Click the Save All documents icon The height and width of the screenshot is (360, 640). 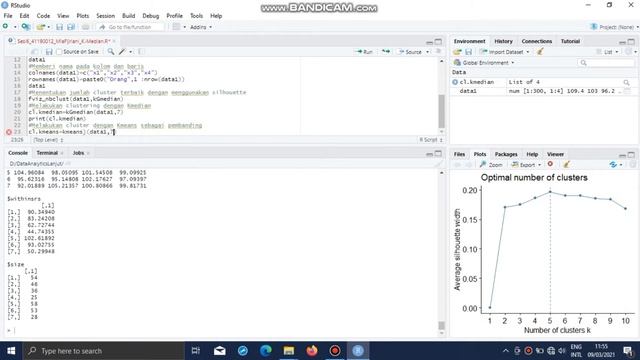click(71, 27)
